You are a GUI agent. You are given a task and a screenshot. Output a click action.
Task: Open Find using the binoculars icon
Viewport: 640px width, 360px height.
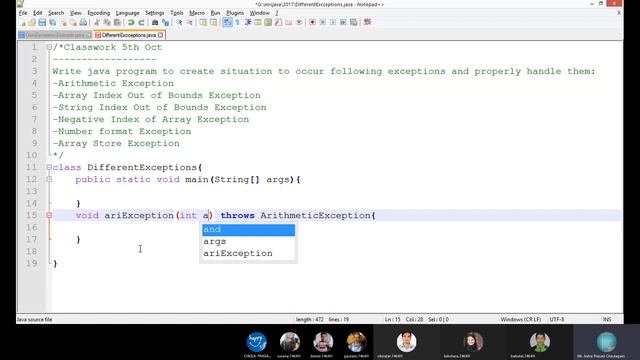tap(155, 22)
